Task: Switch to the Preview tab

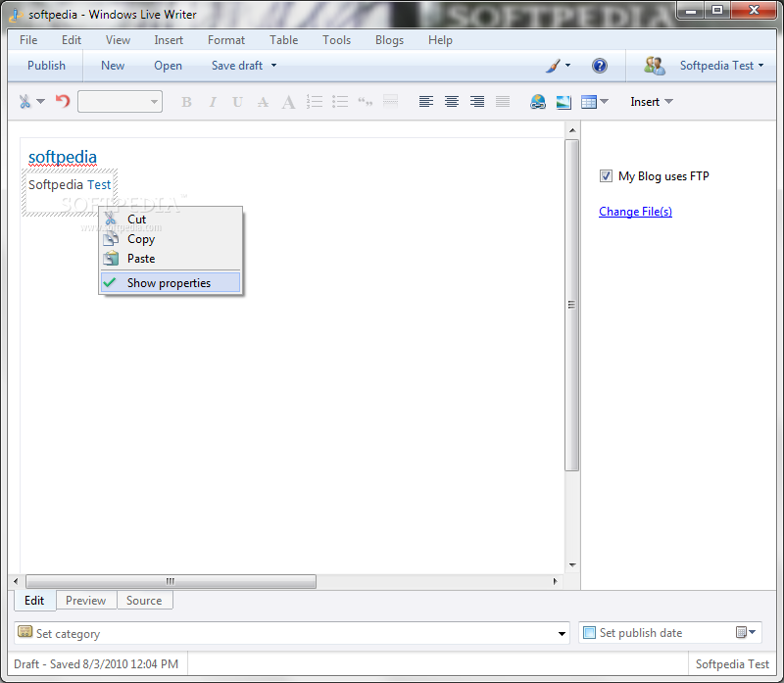Action: [86, 600]
